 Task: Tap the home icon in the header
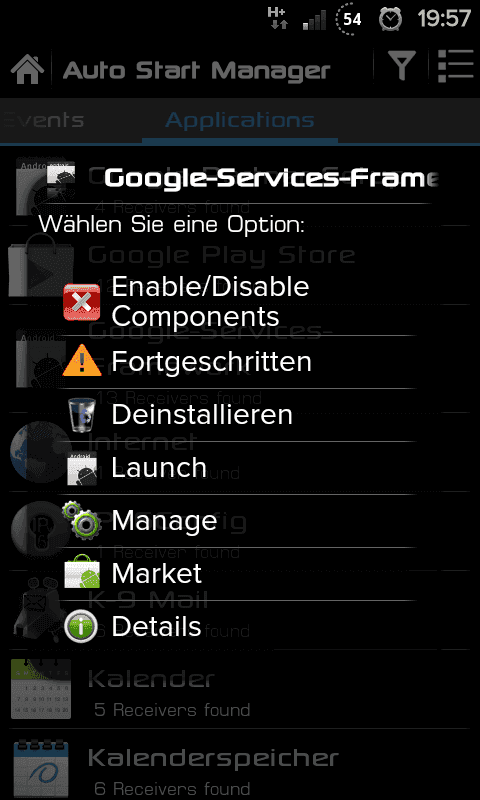27,69
